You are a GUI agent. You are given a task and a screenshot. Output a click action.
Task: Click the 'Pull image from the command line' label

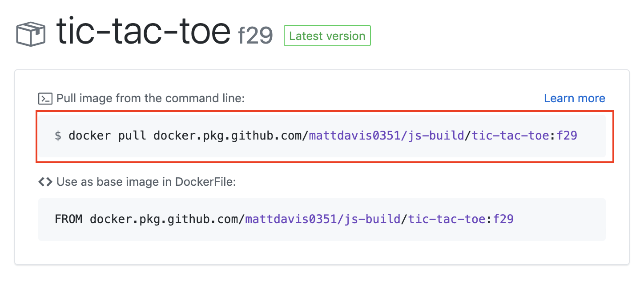pos(150,98)
